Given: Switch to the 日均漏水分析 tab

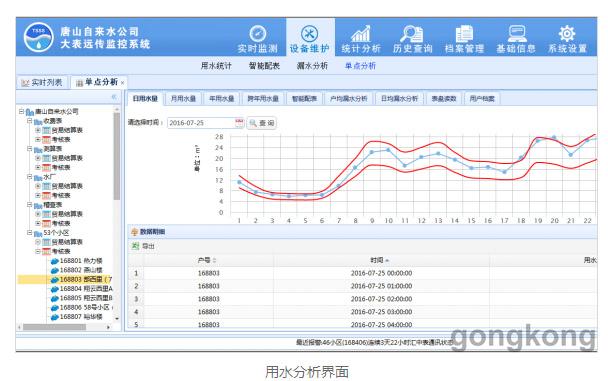Looking at the screenshot, I should coord(399,99).
